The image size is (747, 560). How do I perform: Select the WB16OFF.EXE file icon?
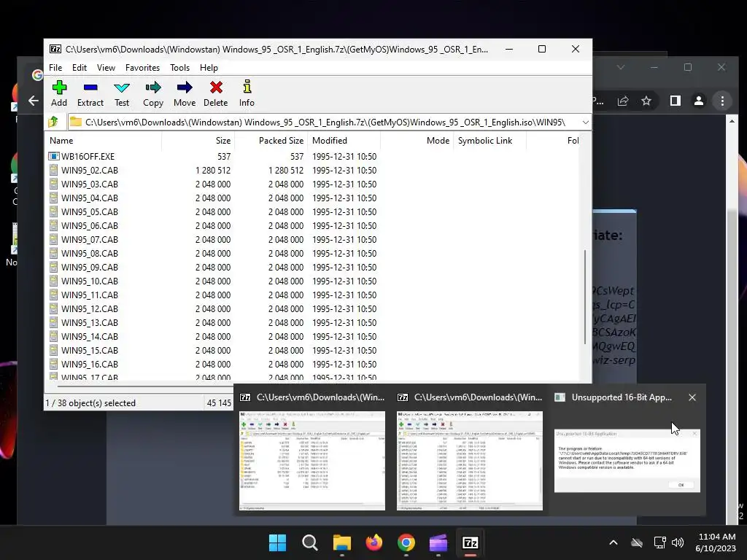(x=54, y=156)
